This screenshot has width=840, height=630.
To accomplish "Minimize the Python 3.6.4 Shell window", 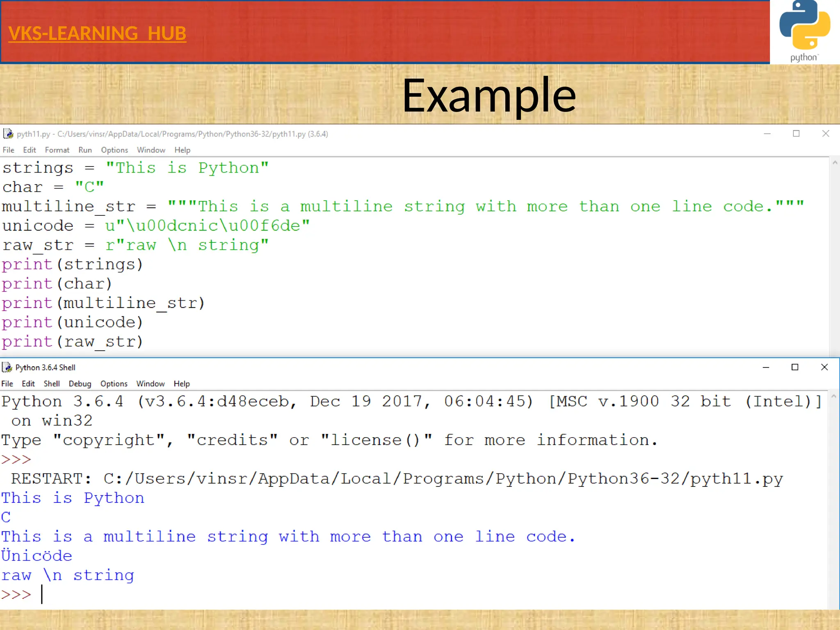I will click(x=766, y=367).
